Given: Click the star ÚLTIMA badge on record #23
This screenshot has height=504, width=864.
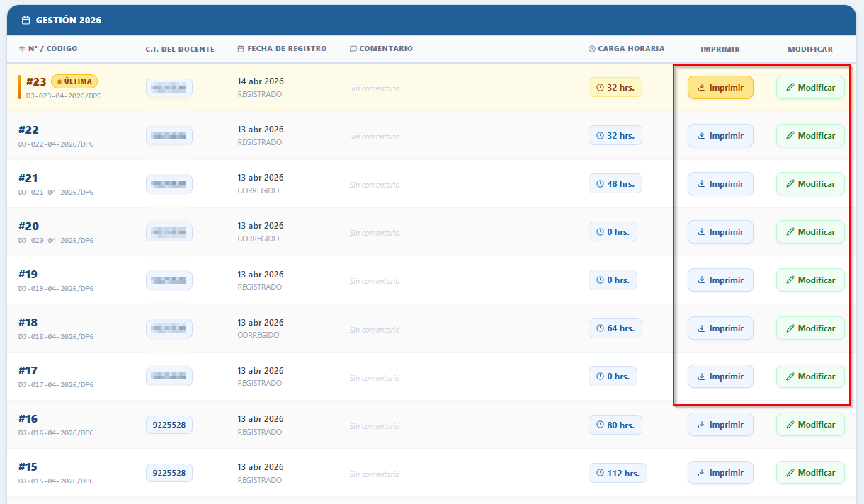Looking at the screenshot, I should (x=74, y=81).
